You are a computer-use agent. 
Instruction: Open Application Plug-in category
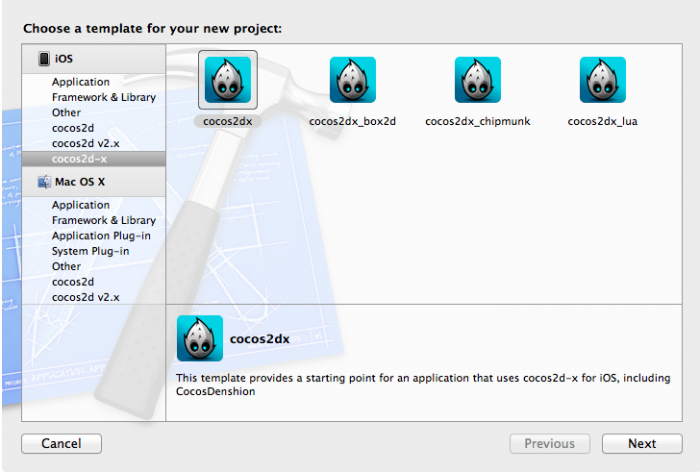click(101, 236)
